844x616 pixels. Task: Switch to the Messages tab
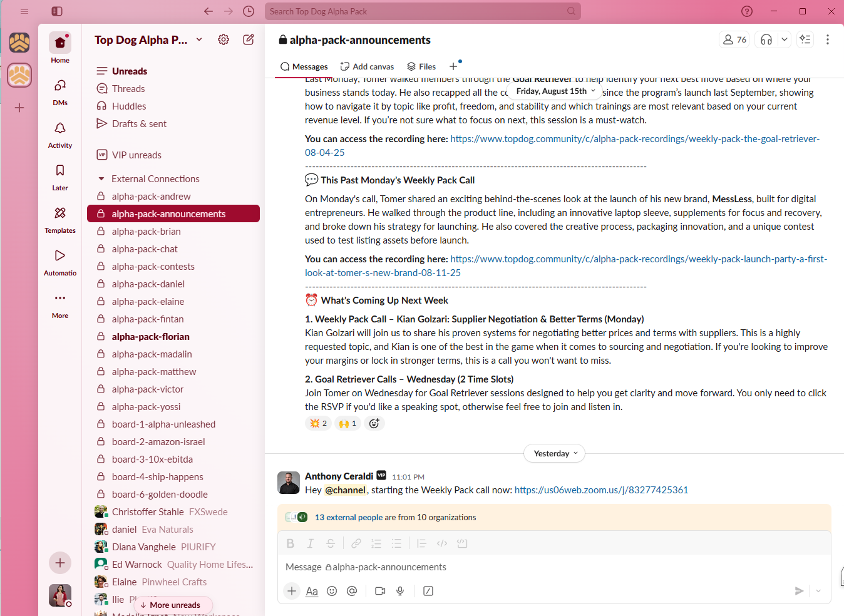point(304,66)
